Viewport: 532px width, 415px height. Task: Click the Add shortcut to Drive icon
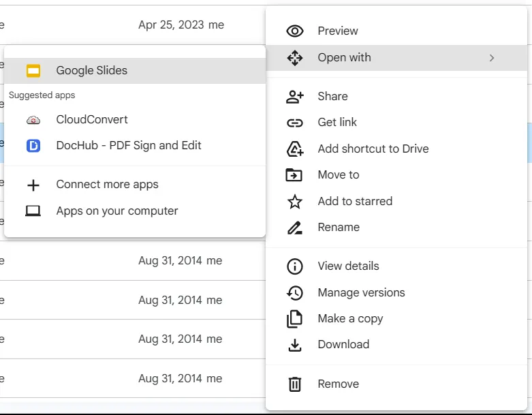click(294, 149)
